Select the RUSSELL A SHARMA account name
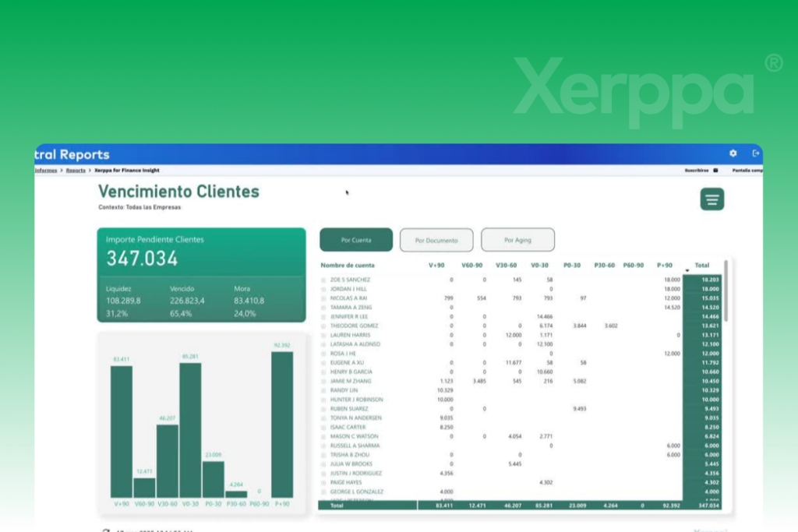The image size is (798, 532). tap(355, 446)
